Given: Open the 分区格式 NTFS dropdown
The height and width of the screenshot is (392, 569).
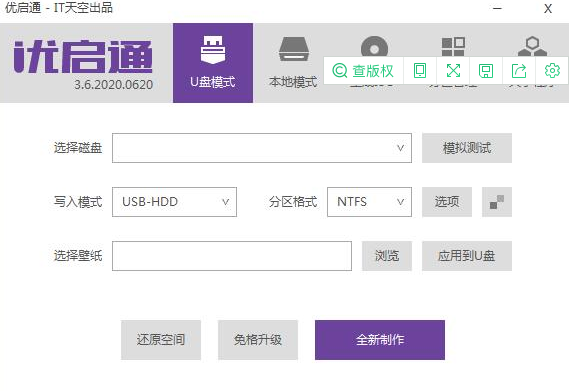Looking at the screenshot, I should (x=369, y=202).
